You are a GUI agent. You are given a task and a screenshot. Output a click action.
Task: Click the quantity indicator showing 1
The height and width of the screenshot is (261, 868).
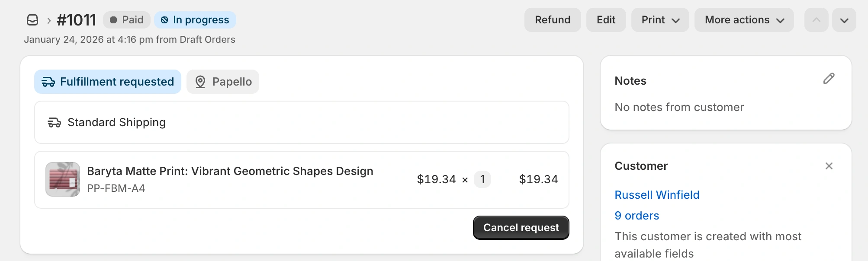[482, 179]
